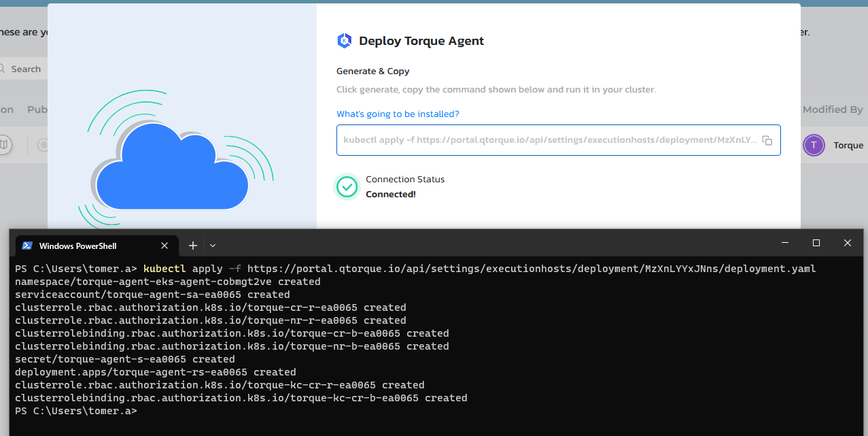Click the purple T avatar

814,145
